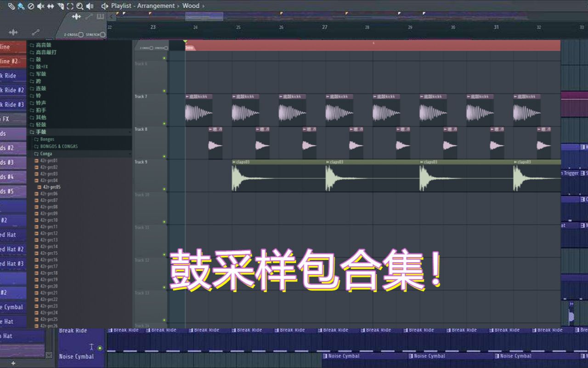Collapse the Conga folder
The height and width of the screenshot is (368, 588).
[x=43, y=154]
